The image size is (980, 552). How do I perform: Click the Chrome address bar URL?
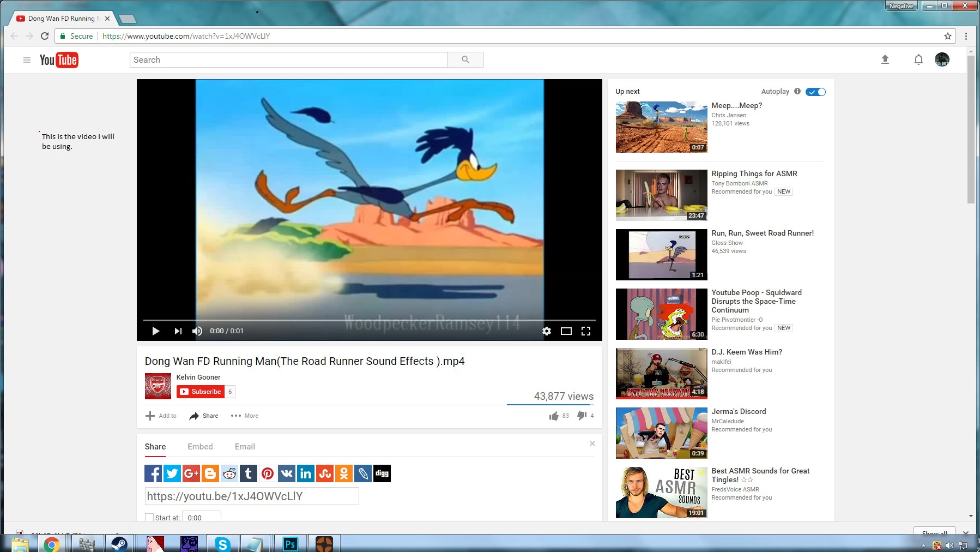click(x=186, y=36)
